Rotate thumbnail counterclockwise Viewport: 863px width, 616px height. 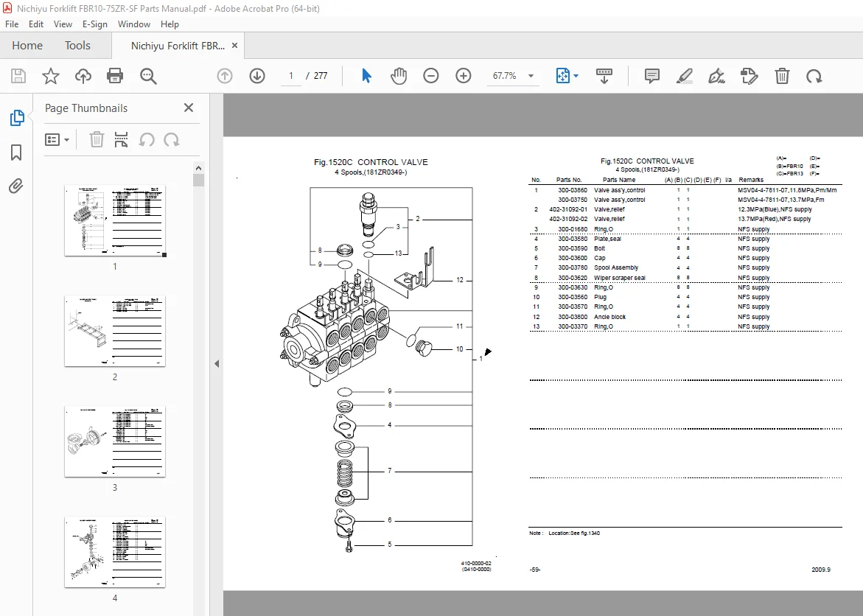(x=147, y=140)
